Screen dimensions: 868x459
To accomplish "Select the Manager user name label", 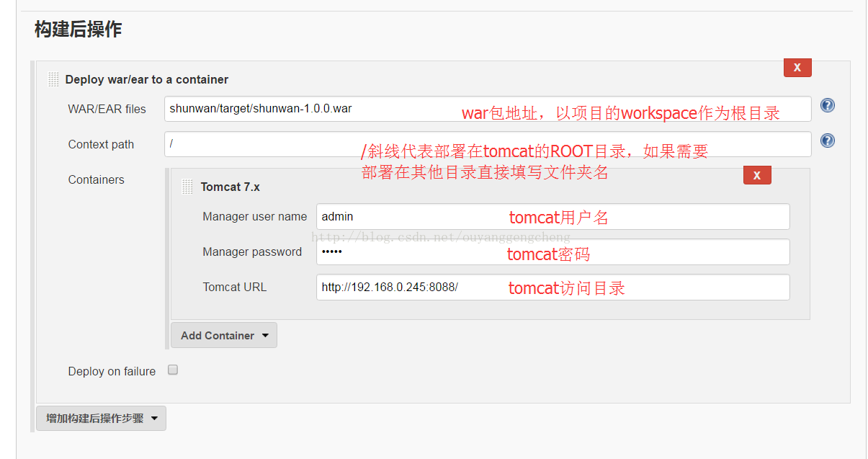I will click(x=254, y=216).
